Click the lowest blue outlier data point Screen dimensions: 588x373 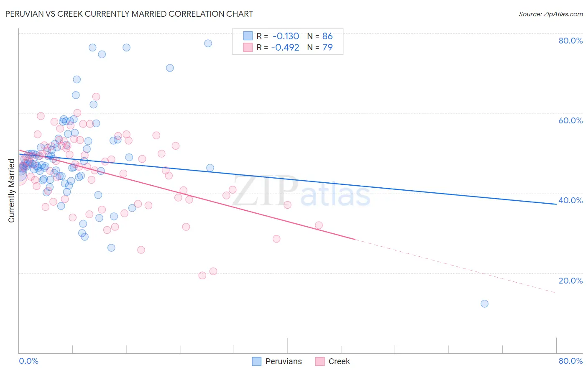484,304
